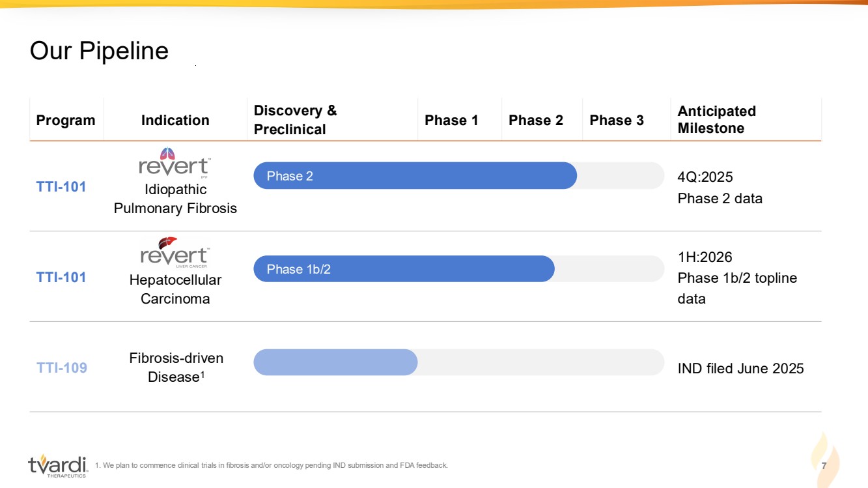Screen dimensions: 868x488
Task: Click the Phase 3 column header
Action: tap(617, 121)
